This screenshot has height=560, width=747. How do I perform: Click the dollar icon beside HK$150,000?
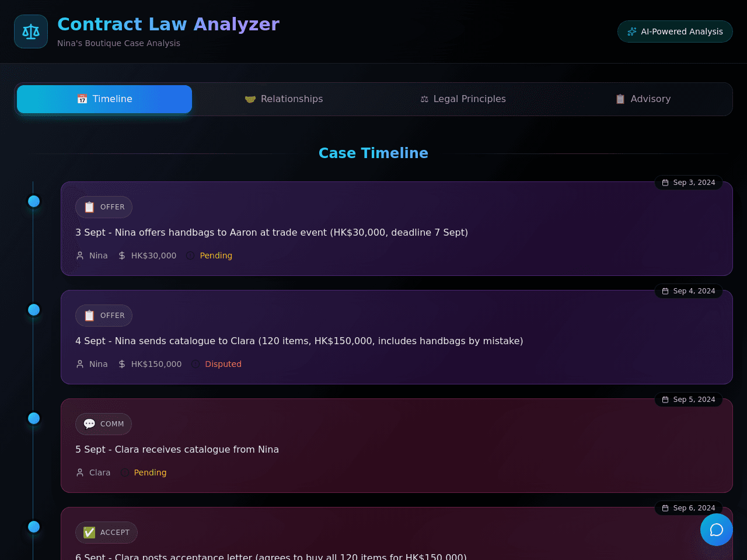tap(122, 364)
